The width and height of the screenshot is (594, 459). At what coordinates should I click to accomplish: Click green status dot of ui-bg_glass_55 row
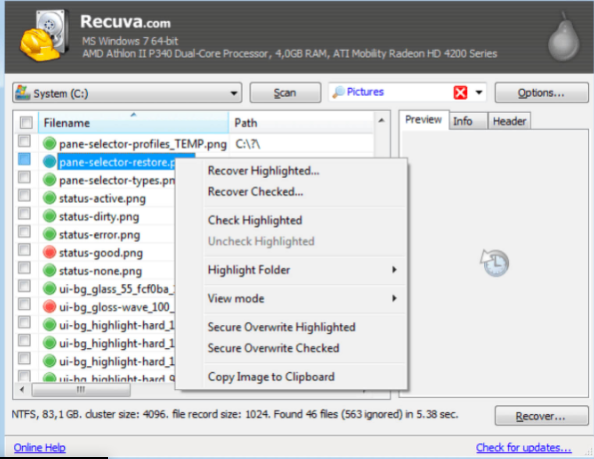[49, 289]
